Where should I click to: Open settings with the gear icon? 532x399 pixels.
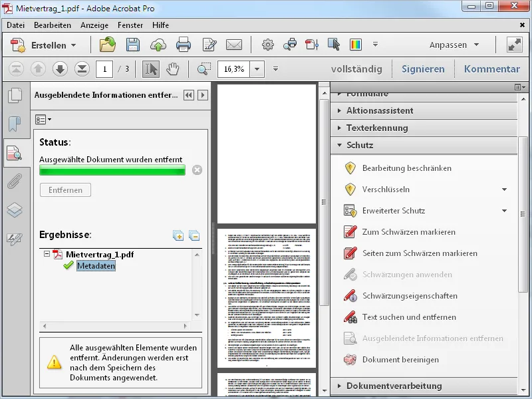point(268,45)
